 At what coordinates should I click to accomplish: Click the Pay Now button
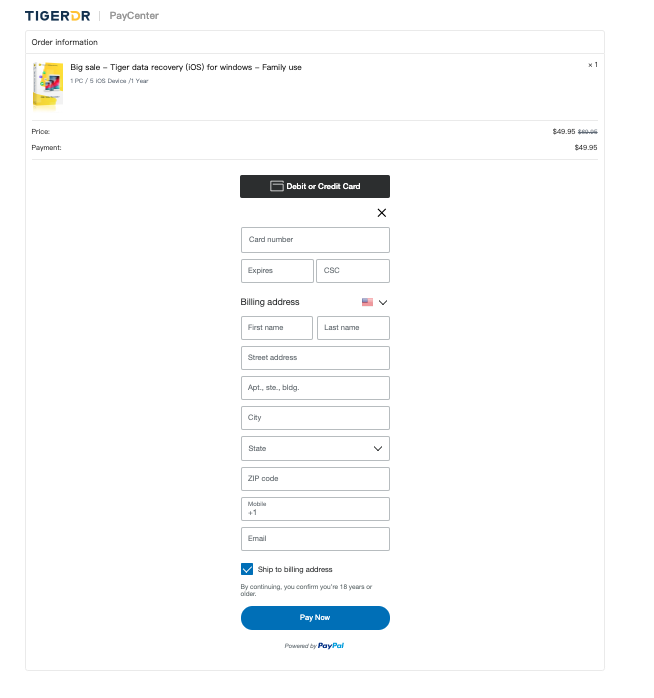pos(315,618)
